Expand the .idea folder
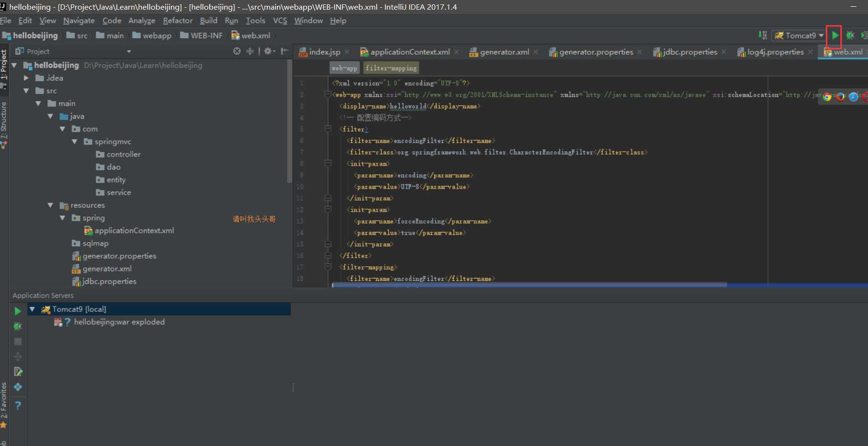This screenshot has height=446, width=868. 27,77
